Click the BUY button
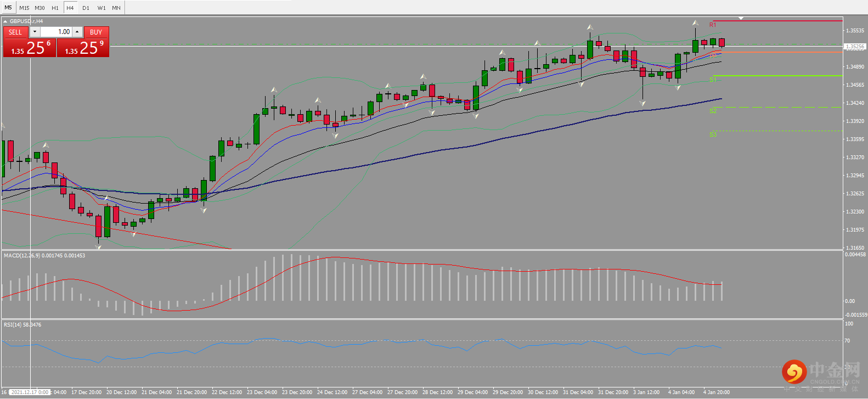868x399 pixels. coord(96,32)
